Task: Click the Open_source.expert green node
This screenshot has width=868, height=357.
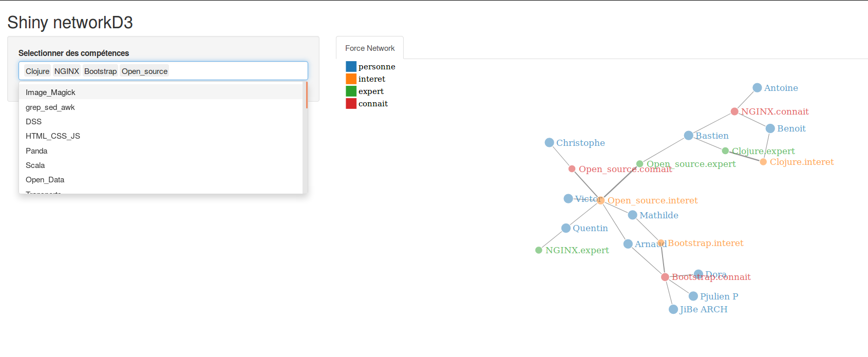Action: pyautogui.click(x=639, y=164)
